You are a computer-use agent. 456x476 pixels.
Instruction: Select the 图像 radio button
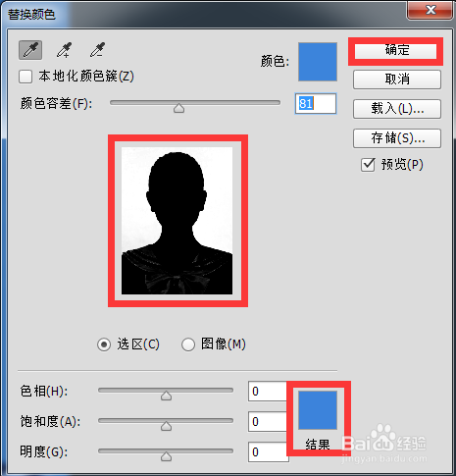tap(188, 344)
